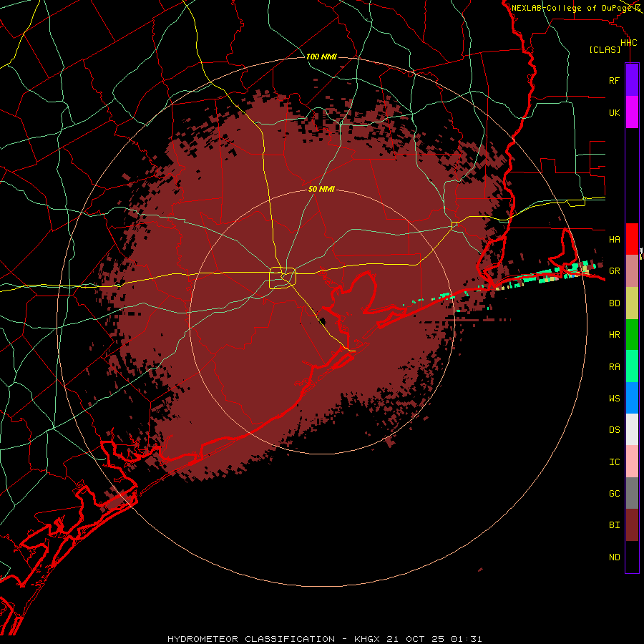The height and width of the screenshot is (644, 644).
Task: Click the DS white legend swatch
Action: point(632,429)
